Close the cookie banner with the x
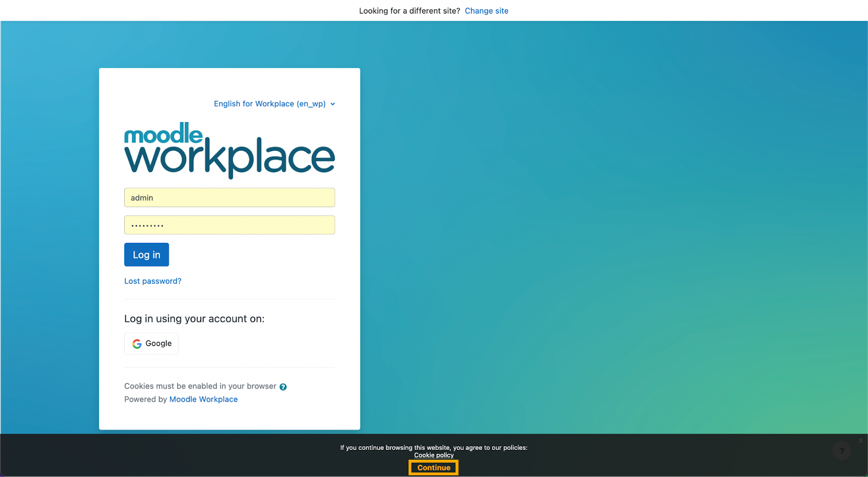Image resolution: width=868 pixels, height=477 pixels. (860, 440)
